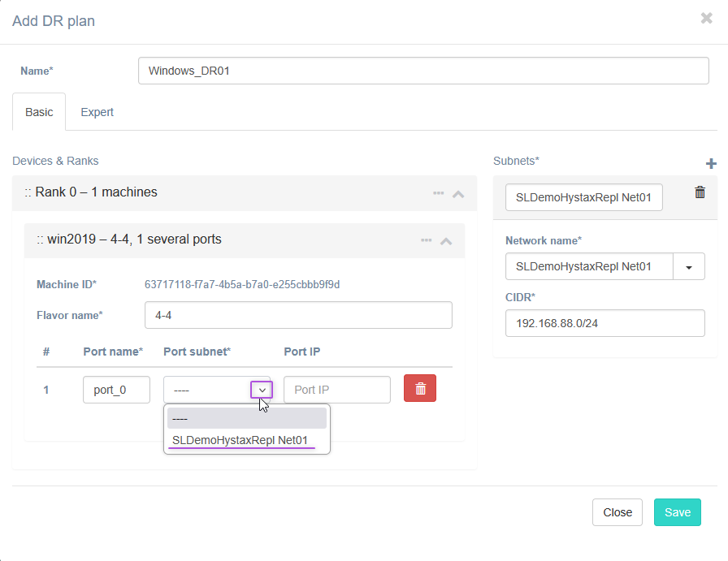Screen dimensions: 728x561
Task: Switch to the Expert tab
Action: pos(97,112)
